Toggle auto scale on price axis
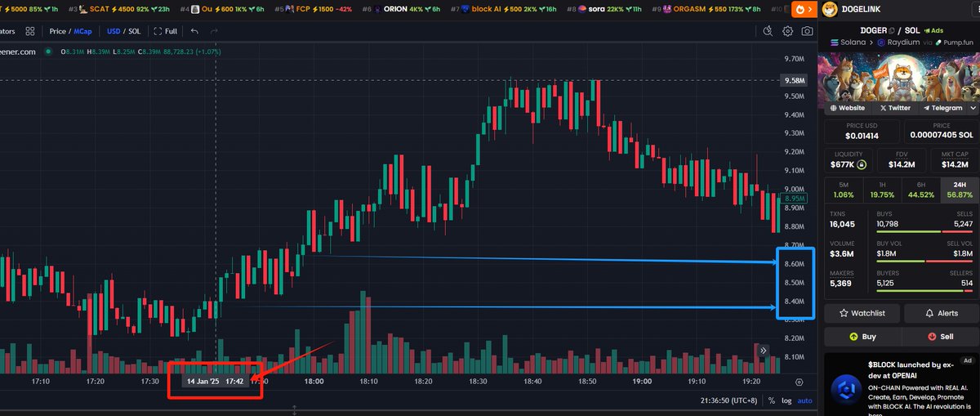 (x=804, y=401)
